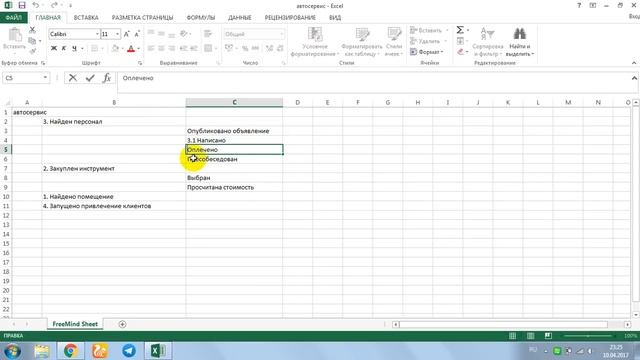Confirm cell entry with the checkmark icon

click(90, 78)
